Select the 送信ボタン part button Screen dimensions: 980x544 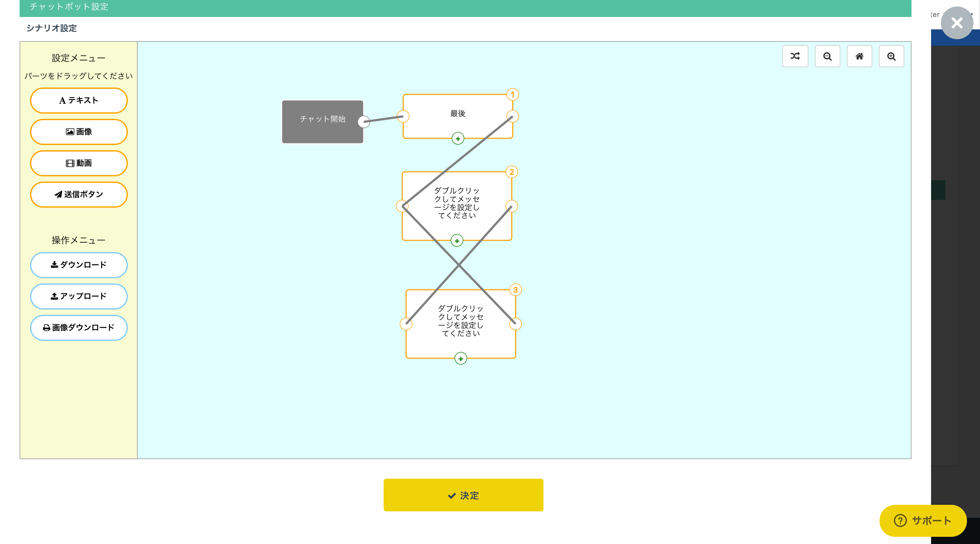point(79,195)
